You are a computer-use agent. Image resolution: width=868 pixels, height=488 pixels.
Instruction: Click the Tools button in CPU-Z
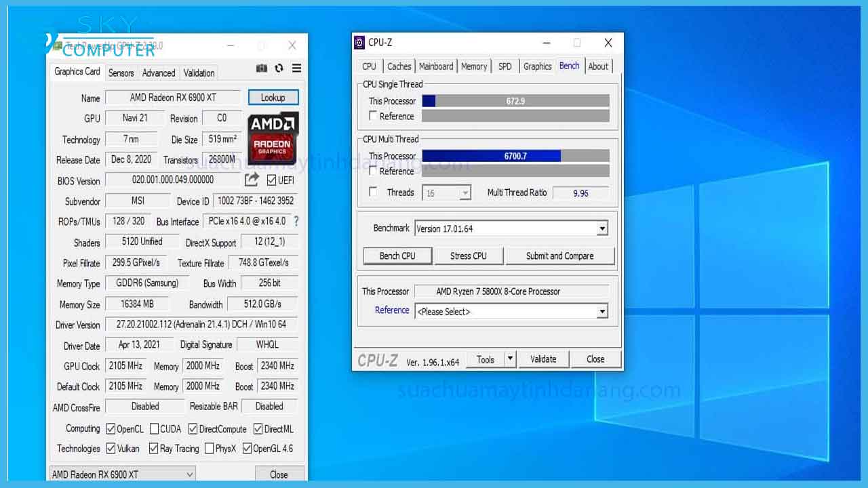[486, 359]
